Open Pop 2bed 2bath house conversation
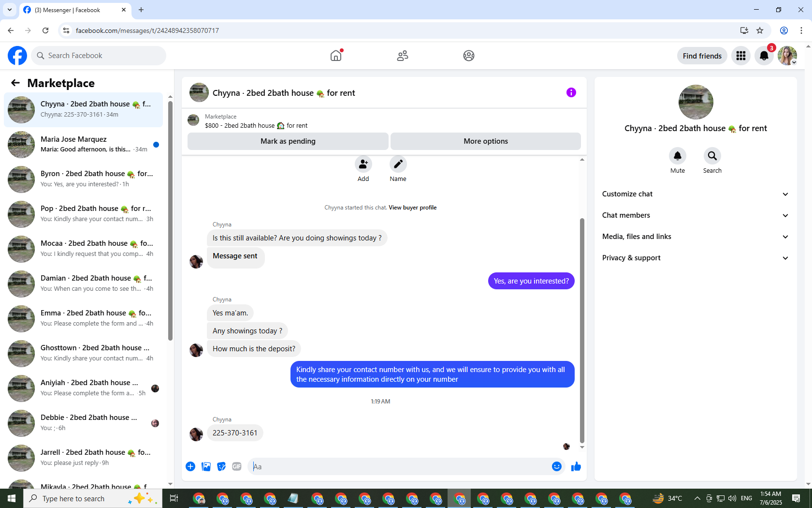The width and height of the screenshot is (812, 508). pos(84,214)
